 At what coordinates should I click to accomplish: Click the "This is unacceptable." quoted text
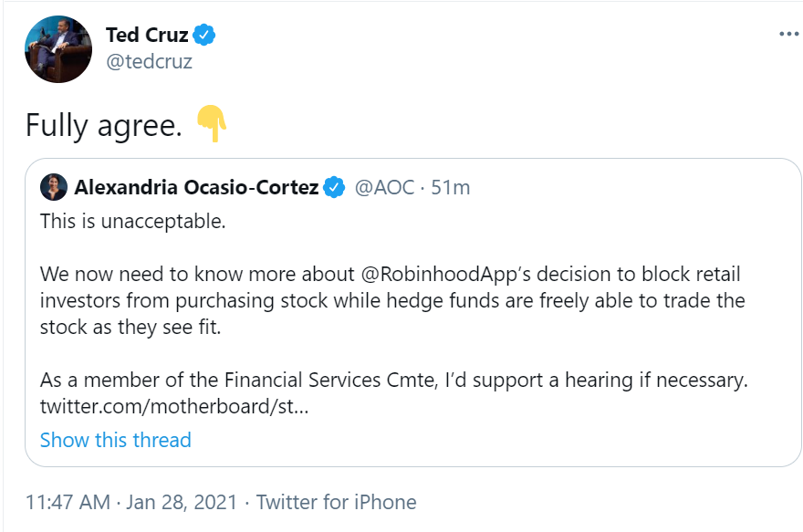pyautogui.click(x=132, y=222)
